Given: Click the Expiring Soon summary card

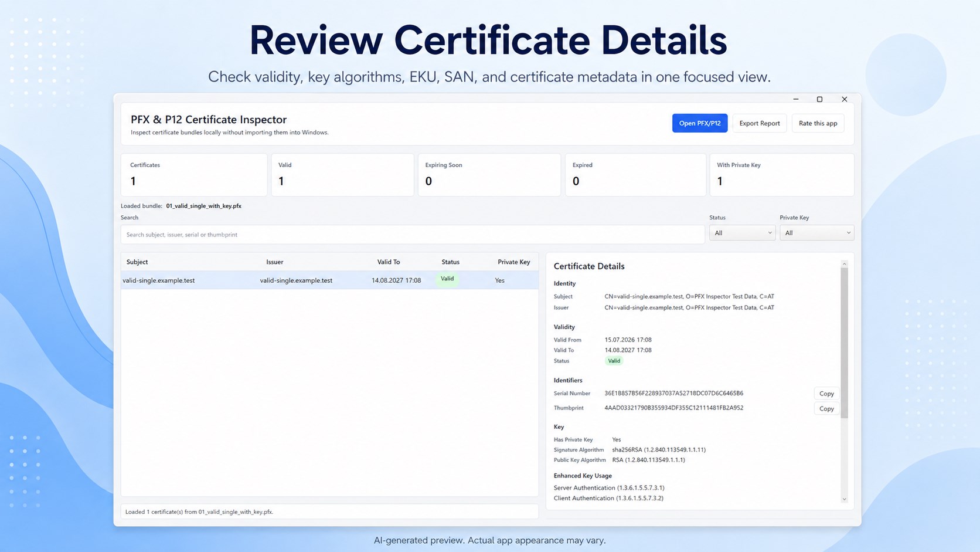Looking at the screenshot, I should coord(489,175).
